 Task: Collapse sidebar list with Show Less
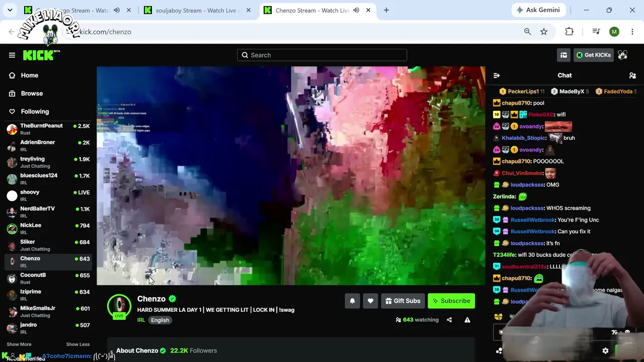(x=78, y=344)
